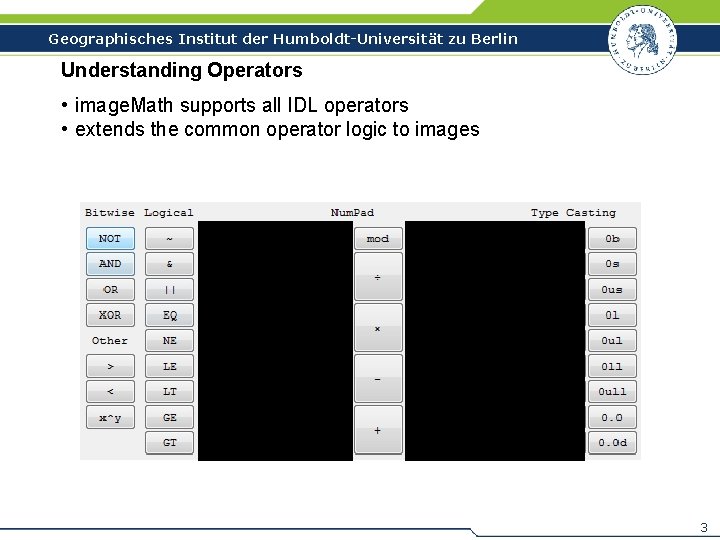The image size is (720, 540).
Task: Select the bitwise AND operator button
Action: pos(110,264)
